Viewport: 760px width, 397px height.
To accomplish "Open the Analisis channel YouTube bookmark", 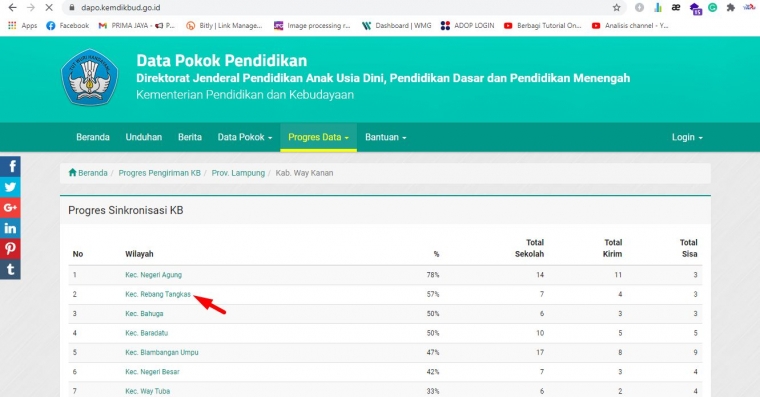I will (x=630, y=26).
